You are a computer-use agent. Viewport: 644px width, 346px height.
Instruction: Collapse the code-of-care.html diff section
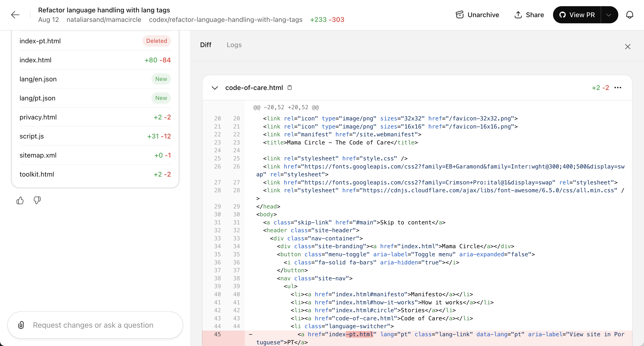(x=215, y=88)
